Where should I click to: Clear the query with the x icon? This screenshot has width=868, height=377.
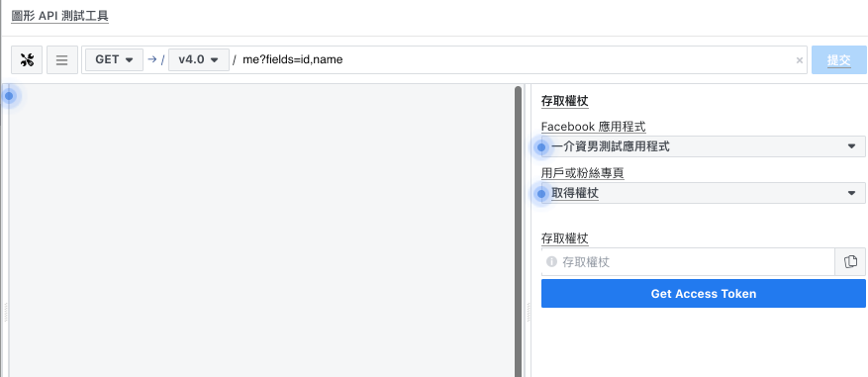800,60
